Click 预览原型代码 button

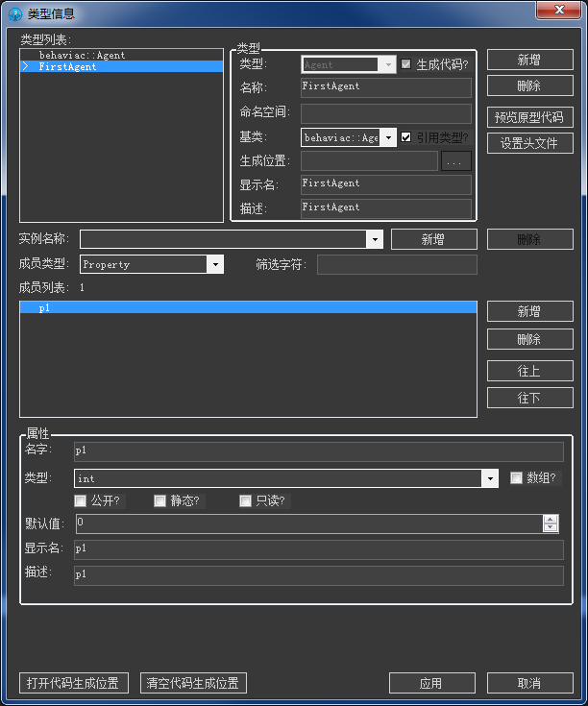click(529, 118)
